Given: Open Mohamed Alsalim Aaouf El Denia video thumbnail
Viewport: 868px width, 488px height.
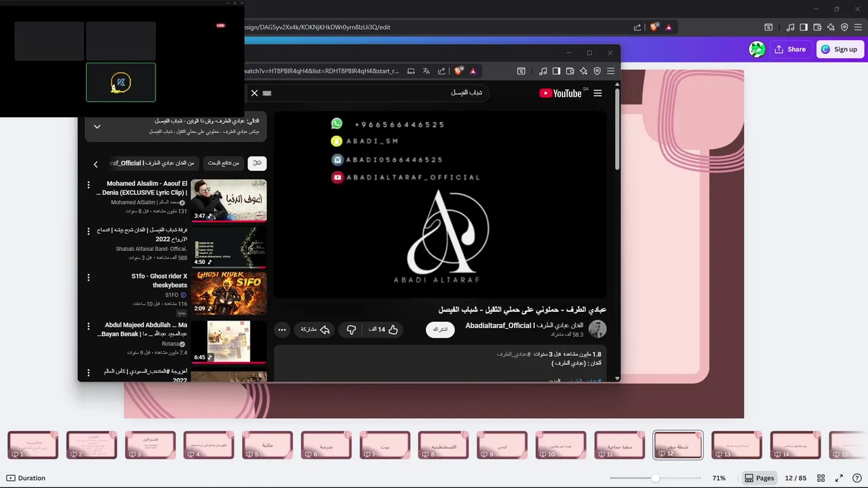Looking at the screenshot, I should [x=229, y=201].
